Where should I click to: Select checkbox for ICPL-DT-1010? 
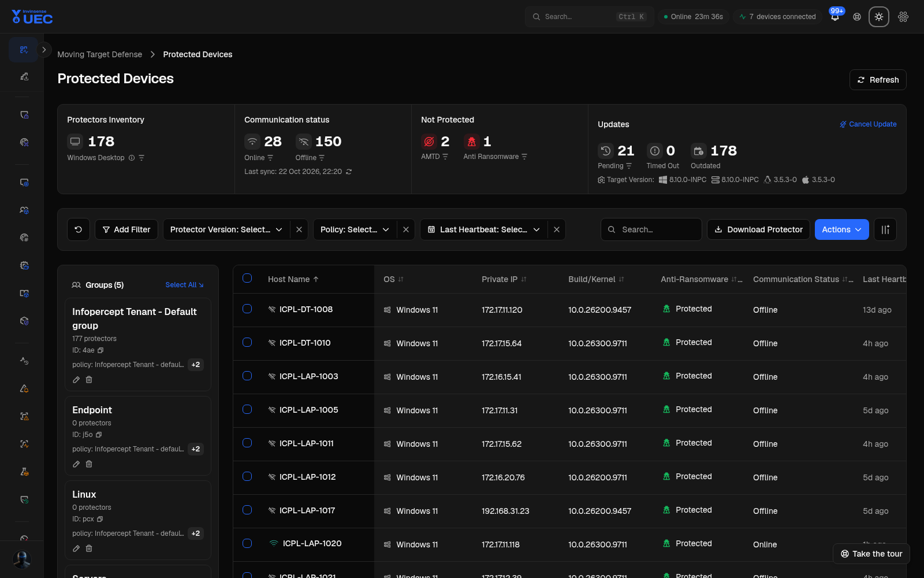coord(247,342)
